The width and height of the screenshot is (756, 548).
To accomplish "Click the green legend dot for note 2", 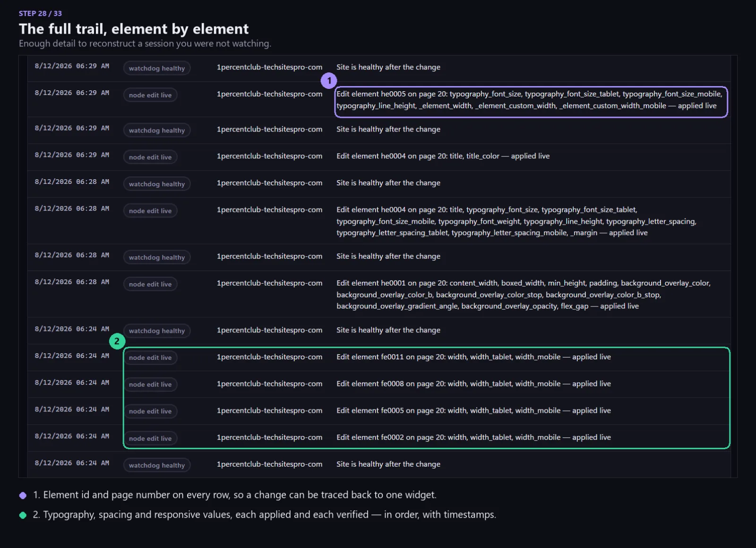I will point(23,515).
